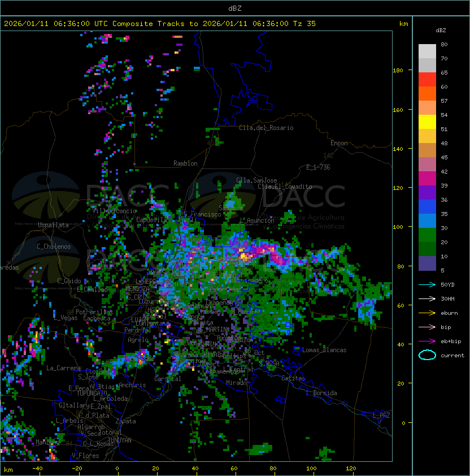Image resolution: width=470 pixels, height=476 pixels.
Task: Click the dBZ title at top center
Action: (235, 8)
